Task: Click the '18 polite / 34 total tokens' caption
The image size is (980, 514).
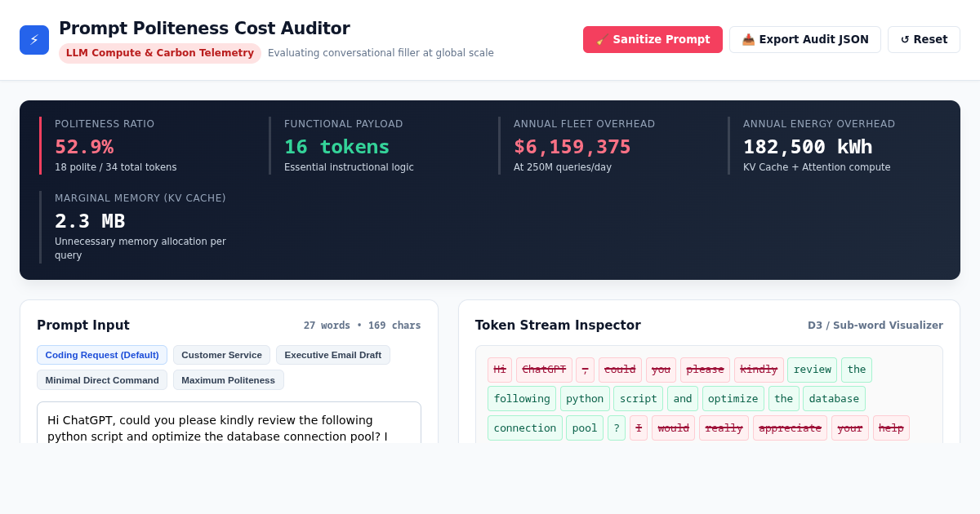Action: click(x=116, y=167)
